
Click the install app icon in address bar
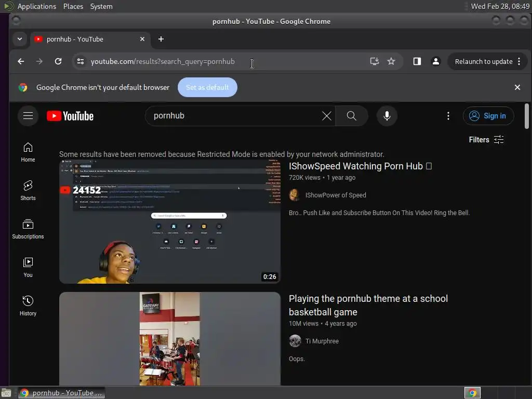(374, 61)
